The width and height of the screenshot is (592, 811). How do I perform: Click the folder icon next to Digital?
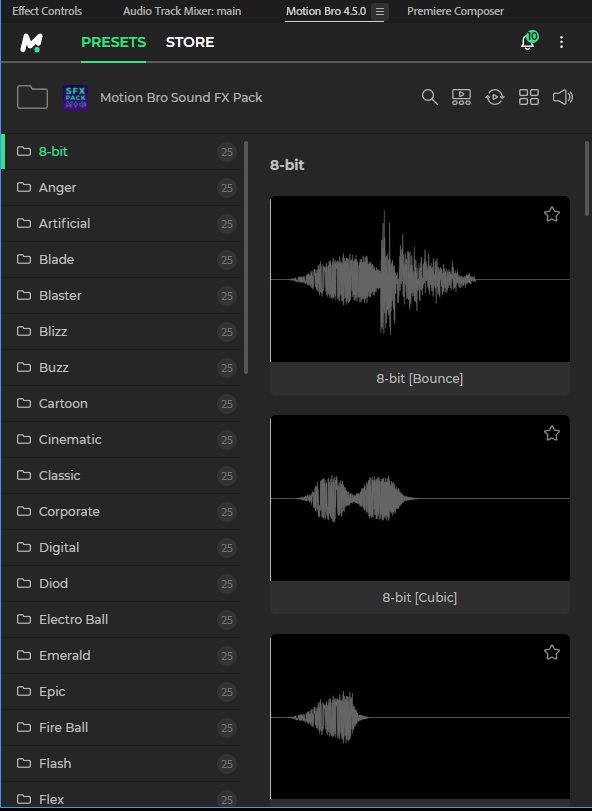(x=24, y=547)
